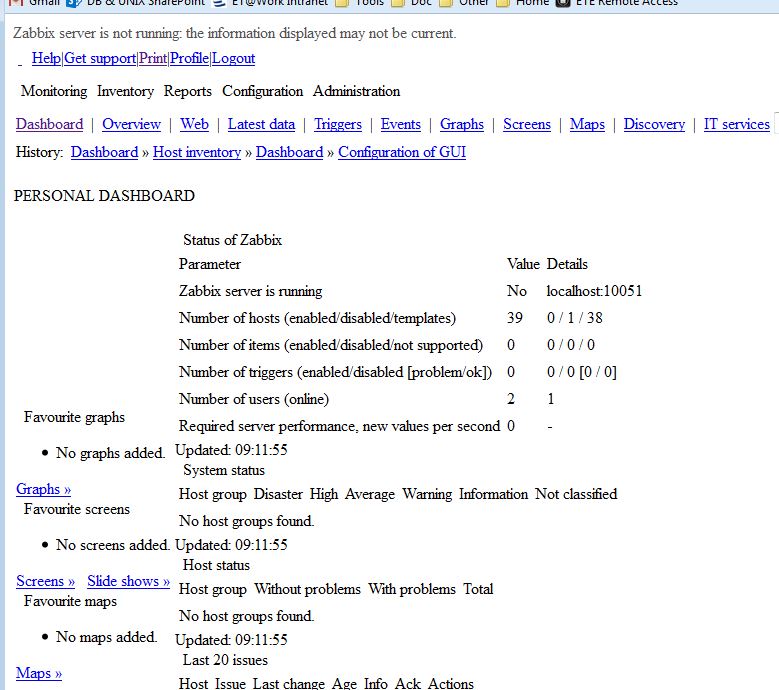Image resolution: width=779 pixels, height=690 pixels.
Task: Open the Tools bookmark folder
Action: click(360, 3)
